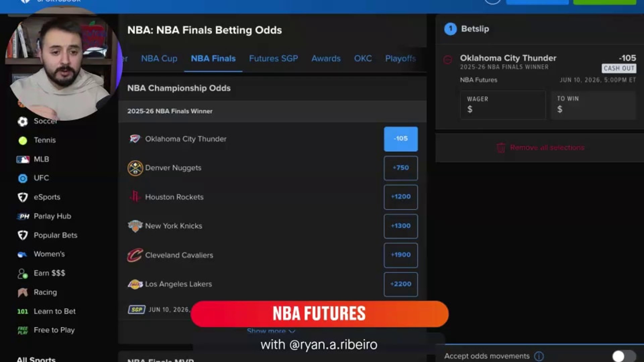Open the Accept odds movements info icon
644x362 pixels.
click(539, 356)
